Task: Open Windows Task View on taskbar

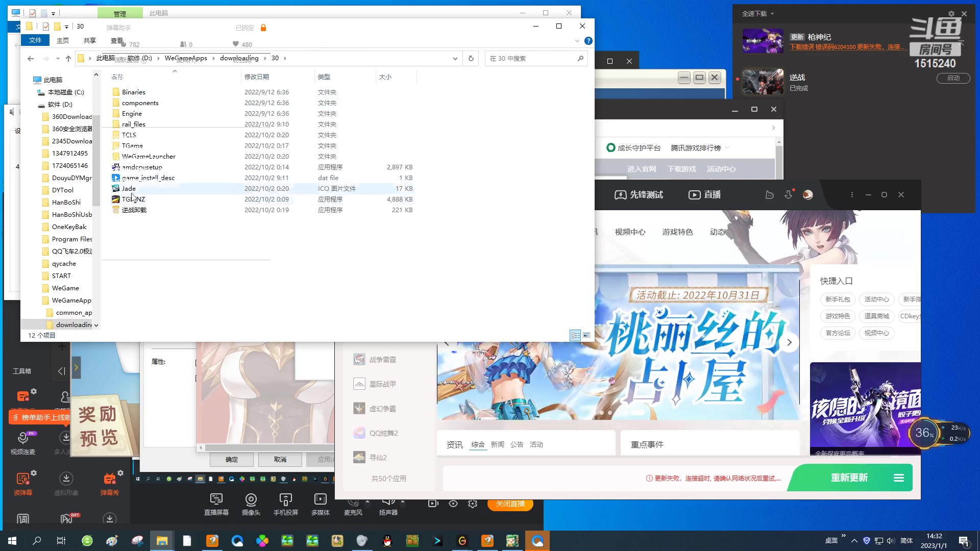Action: (61, 541)
